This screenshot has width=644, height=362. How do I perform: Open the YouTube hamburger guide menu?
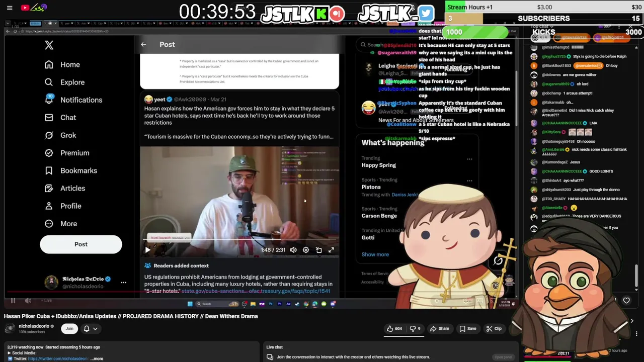coord(10,8)
